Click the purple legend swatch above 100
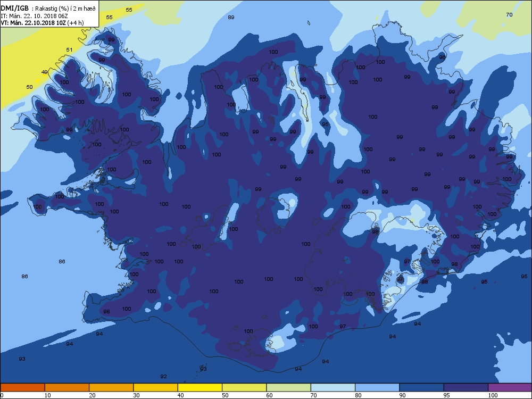 (x=510, y=387)
